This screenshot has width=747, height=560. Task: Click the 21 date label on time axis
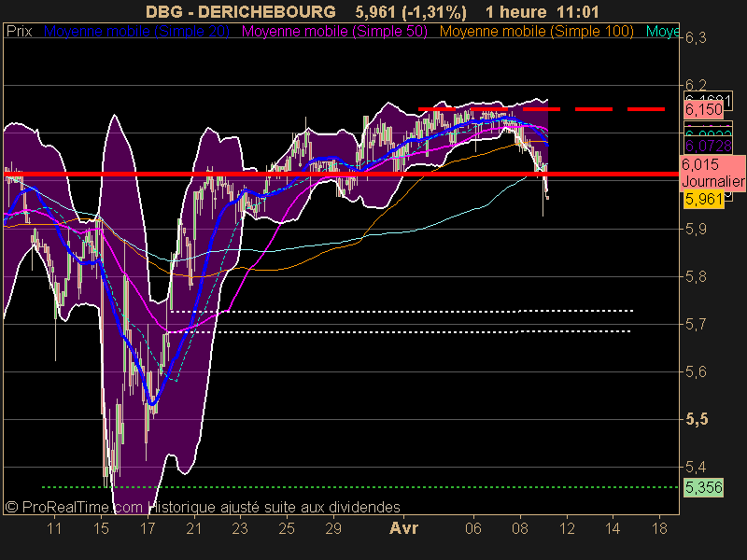(194, 528)
